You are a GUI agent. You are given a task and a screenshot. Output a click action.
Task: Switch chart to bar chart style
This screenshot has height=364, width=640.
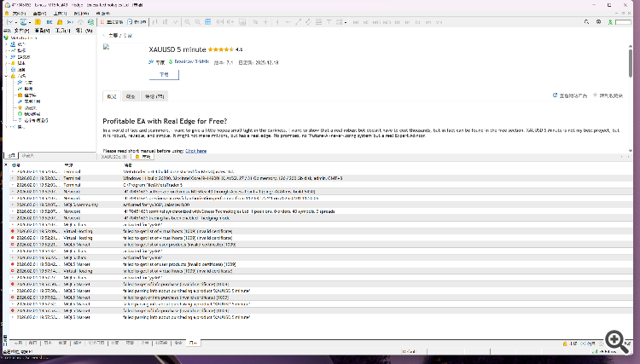155,22
